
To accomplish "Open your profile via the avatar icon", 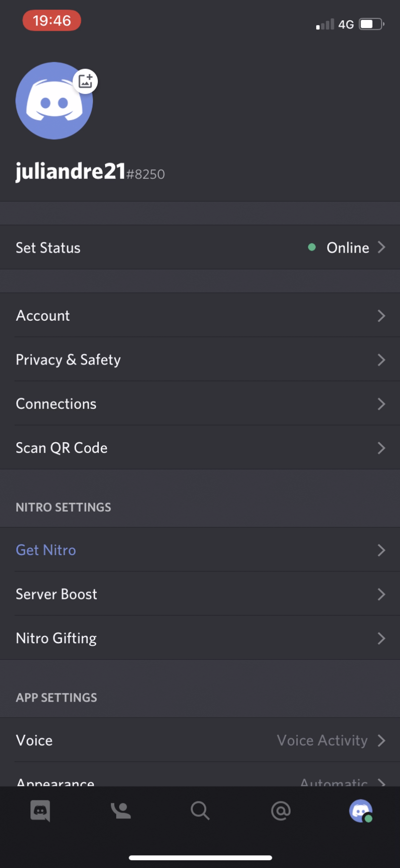I will tap(360, 811).
